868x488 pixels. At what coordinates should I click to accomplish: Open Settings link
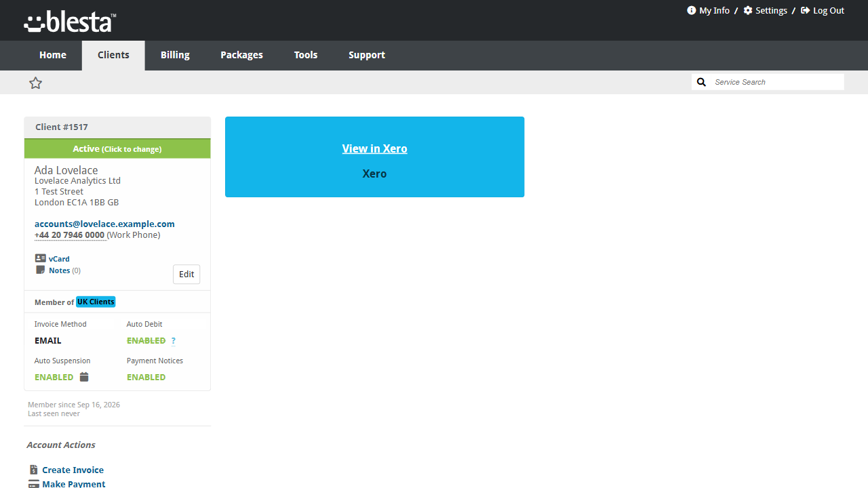coord(771,10)
